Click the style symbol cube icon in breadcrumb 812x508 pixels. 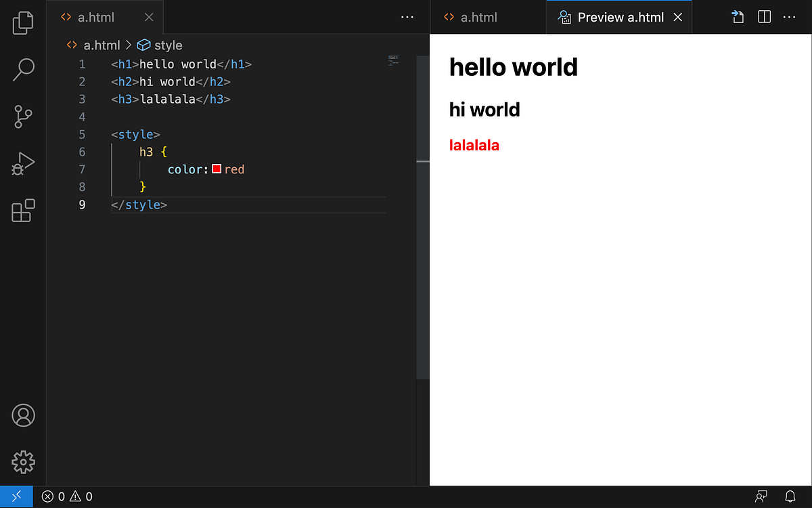(143, 45)
